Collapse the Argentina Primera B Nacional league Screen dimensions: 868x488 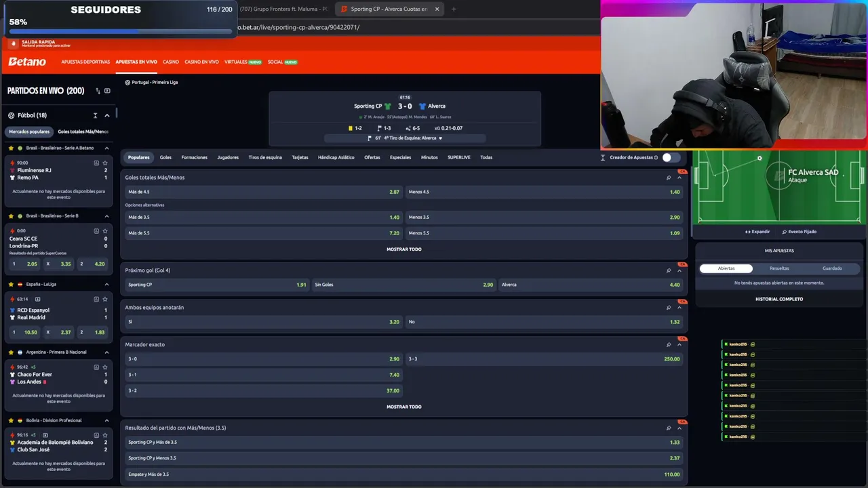pyautogui.click(x=106, y=352)
